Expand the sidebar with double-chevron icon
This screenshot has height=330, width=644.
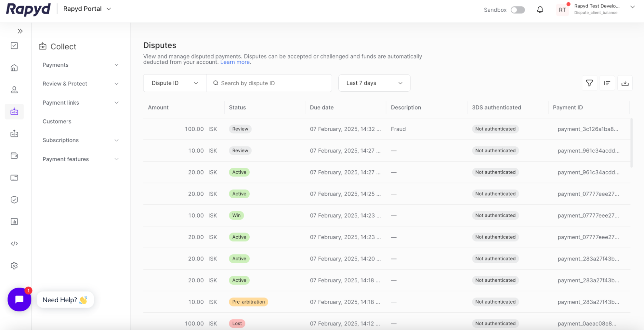click(20, 31)
